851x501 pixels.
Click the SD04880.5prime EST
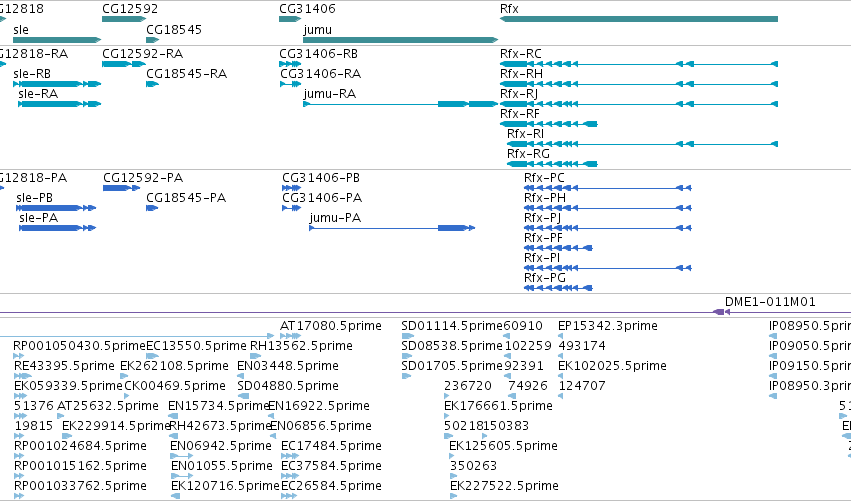(288, 386)
